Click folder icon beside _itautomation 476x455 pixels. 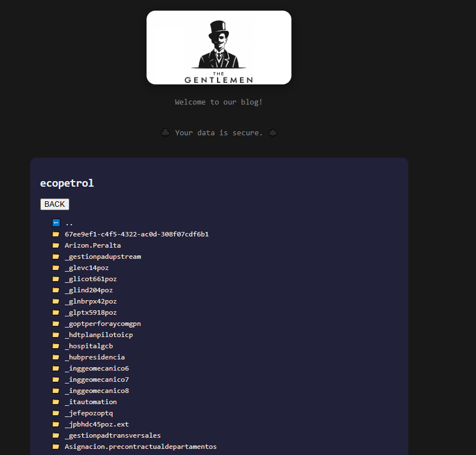(56, 402)
